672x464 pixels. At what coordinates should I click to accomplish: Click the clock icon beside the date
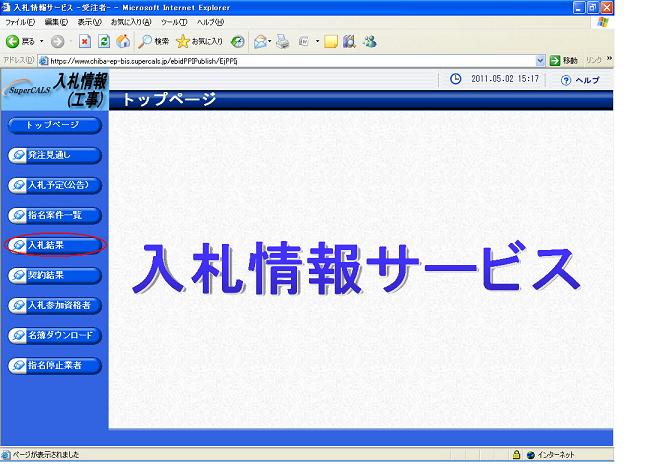pos(455,79)
